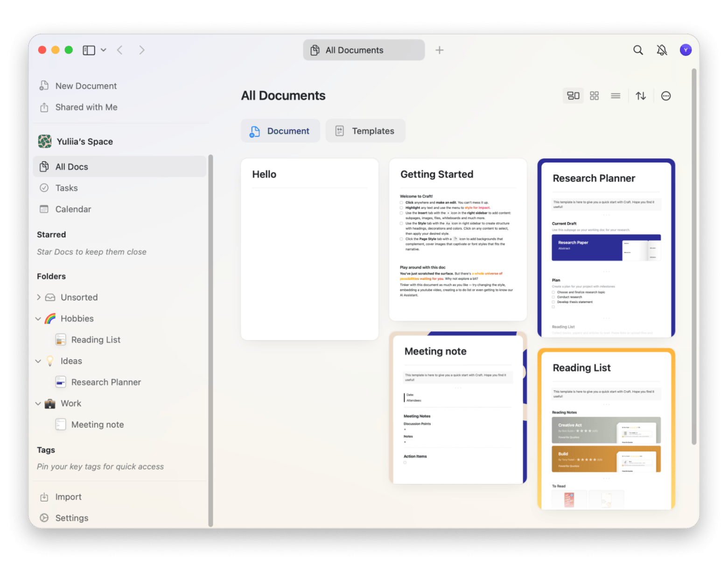Open Settings in sidebar
The width and height of the screenshot is (728, 566).
[x=64, y=518]
